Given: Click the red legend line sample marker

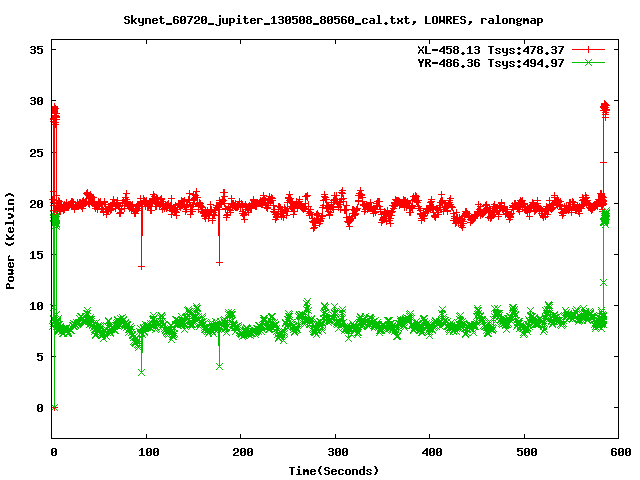Looking at the screenshot, I should click(x=588, y=50).
